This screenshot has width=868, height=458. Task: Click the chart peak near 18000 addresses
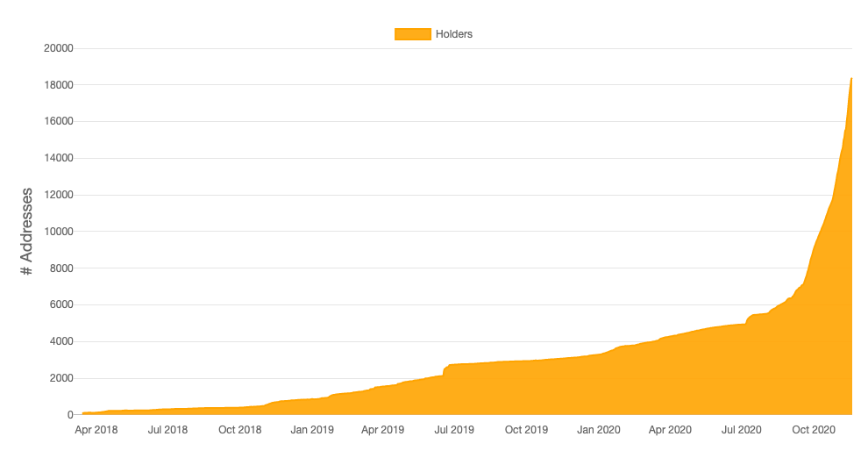click(850, 80)
